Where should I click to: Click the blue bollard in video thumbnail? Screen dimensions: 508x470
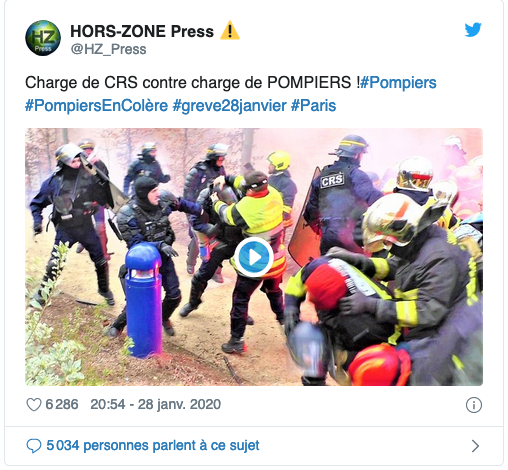(x=144, y=300)
